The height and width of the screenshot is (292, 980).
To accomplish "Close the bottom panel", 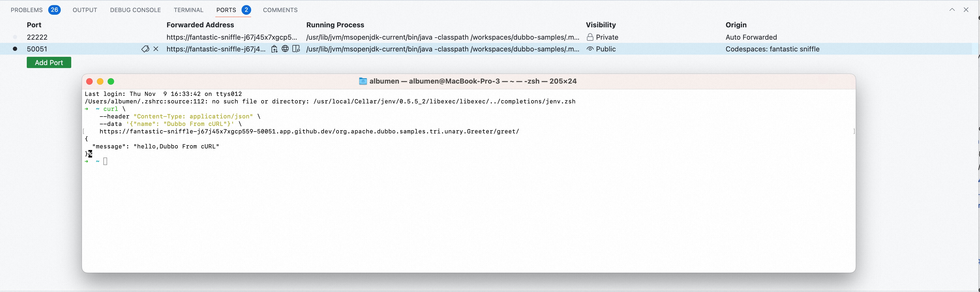I will (966, 10).
